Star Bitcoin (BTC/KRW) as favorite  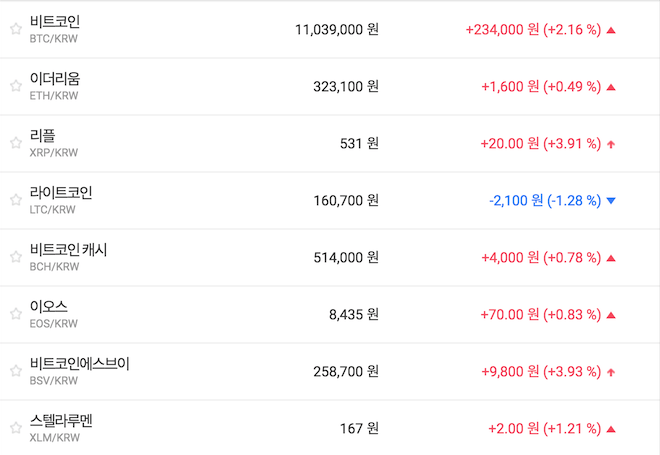click(x=15, y=30)
